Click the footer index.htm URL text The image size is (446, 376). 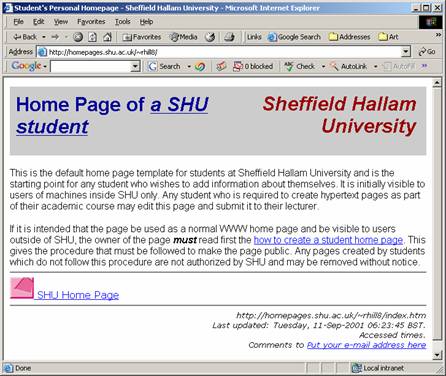coord(331,315)
